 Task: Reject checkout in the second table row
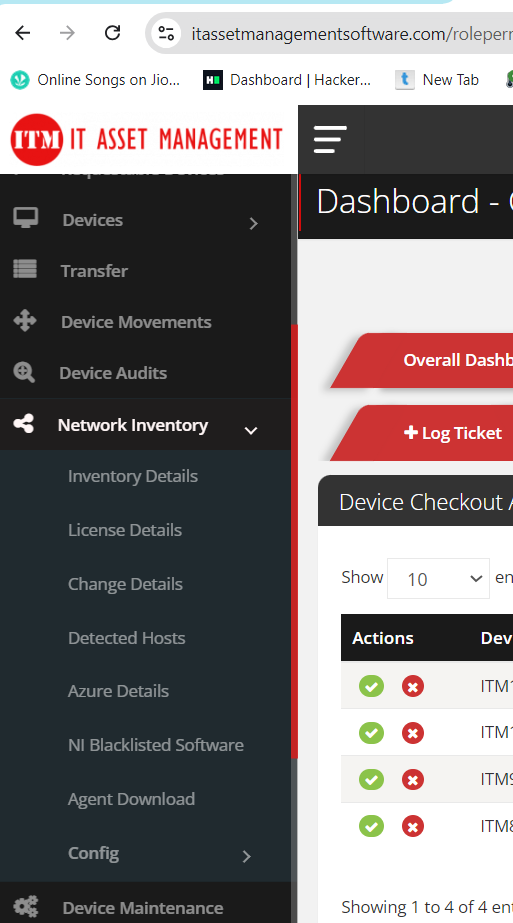coord(413,733)
